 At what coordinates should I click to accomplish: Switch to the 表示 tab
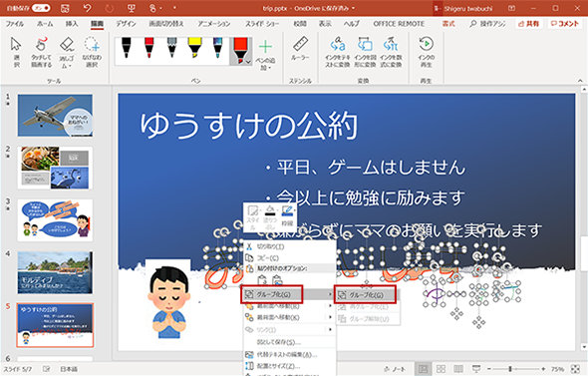325,24
